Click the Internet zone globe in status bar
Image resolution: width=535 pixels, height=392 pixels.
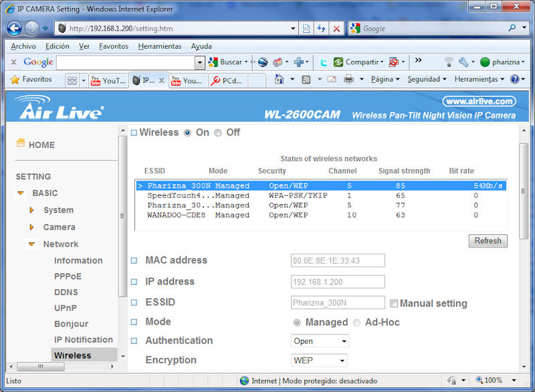(x=244, y=381)
